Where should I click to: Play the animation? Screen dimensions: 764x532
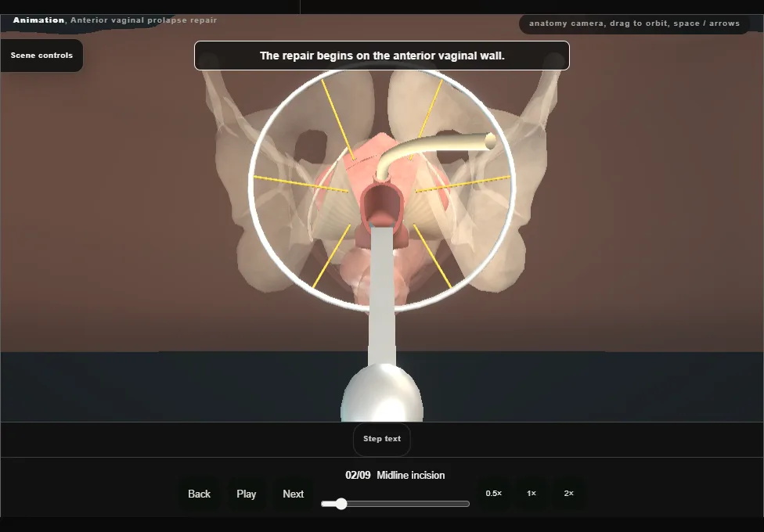pyautogui.click(x=246, y=494)
